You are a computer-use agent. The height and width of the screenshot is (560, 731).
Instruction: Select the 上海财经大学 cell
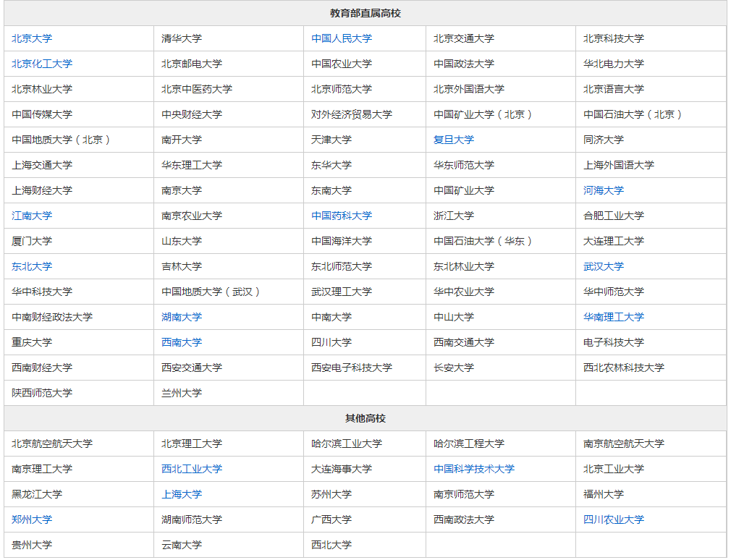(x=79, y=190)
